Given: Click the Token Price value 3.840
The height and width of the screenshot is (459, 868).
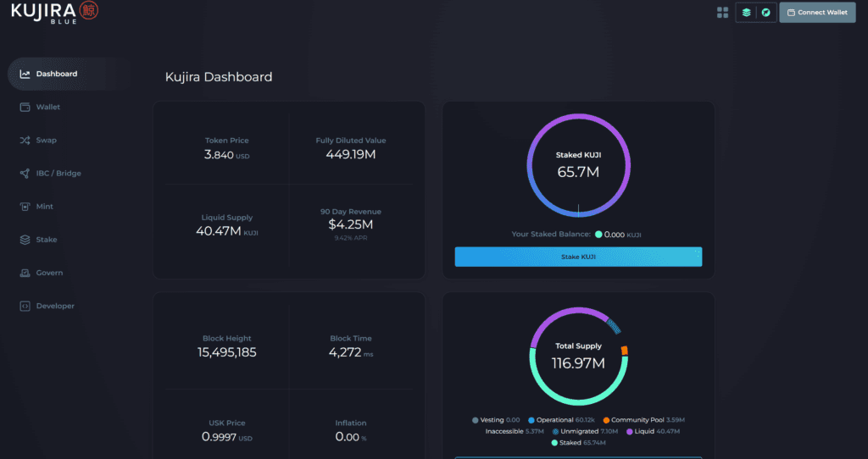Looking at the screenshot, I should [x=219, y=155].
